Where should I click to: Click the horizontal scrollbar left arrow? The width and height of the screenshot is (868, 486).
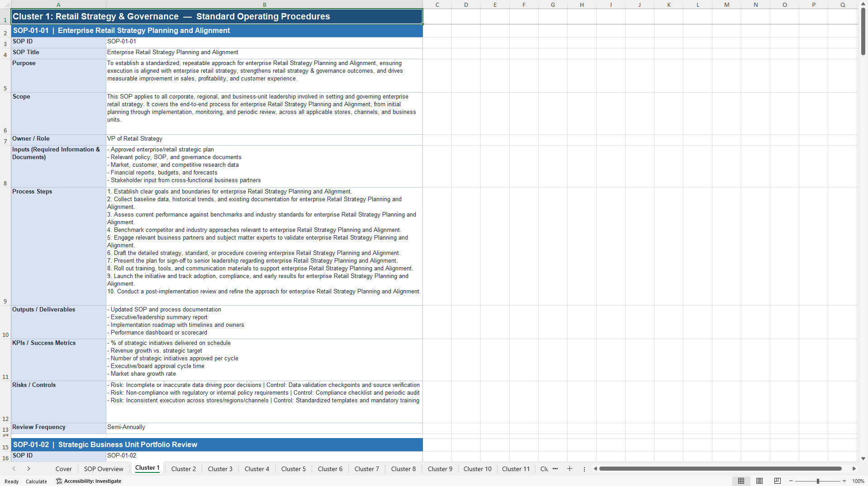coord(595,469)
